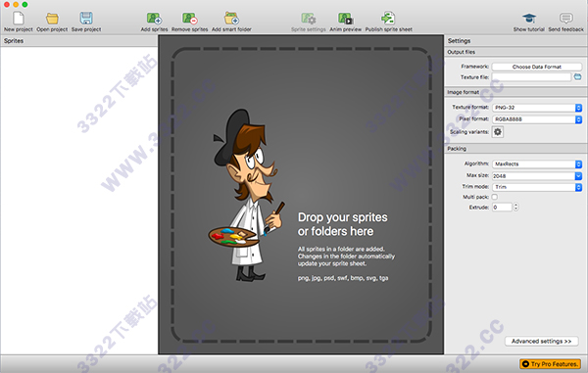Click the Settings panel title
Viewport: 588px width, 373px height.
(x=459, y=41)
